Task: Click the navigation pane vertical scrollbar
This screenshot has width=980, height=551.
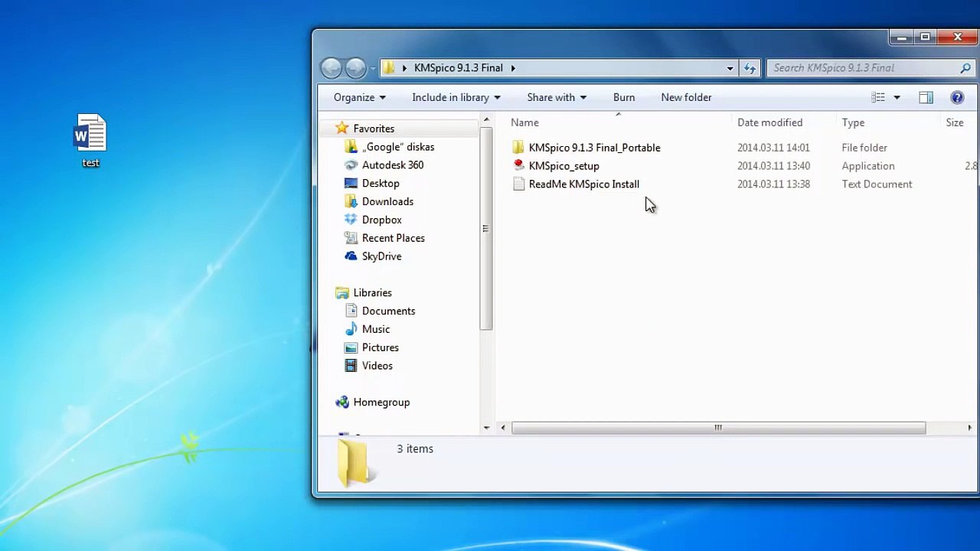Action: [485, 229]
